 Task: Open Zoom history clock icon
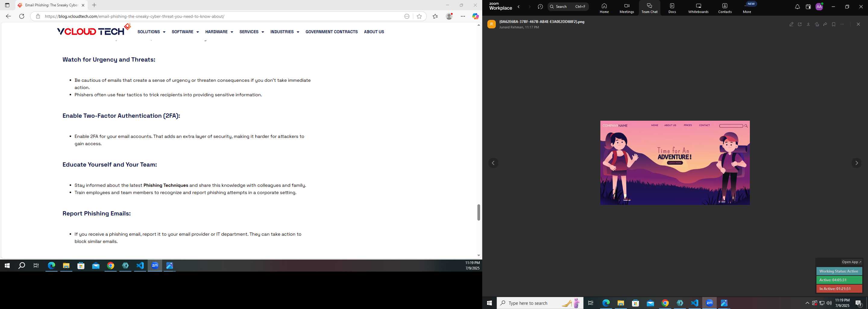click(x=540, y=7)
